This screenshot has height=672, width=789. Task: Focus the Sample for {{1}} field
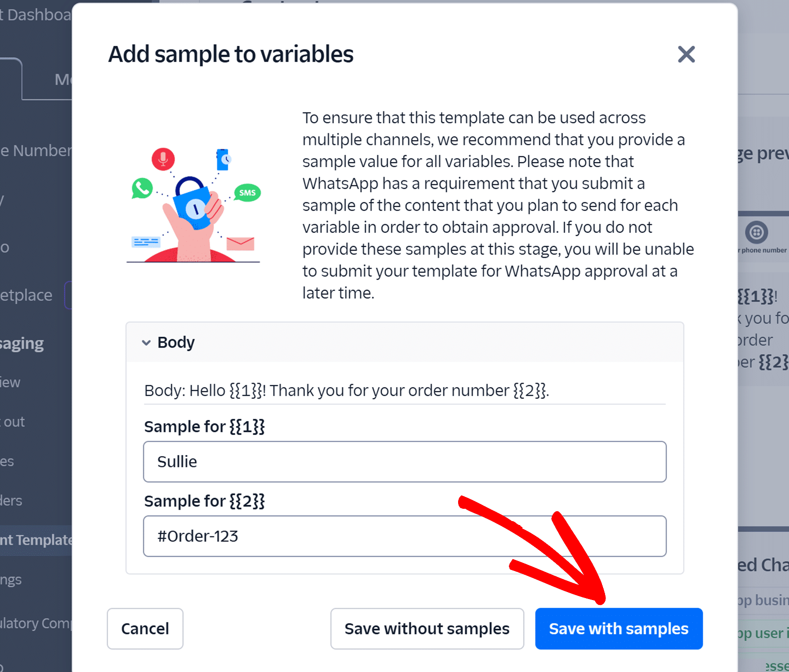pyautogui.click(x=404, y=462)
